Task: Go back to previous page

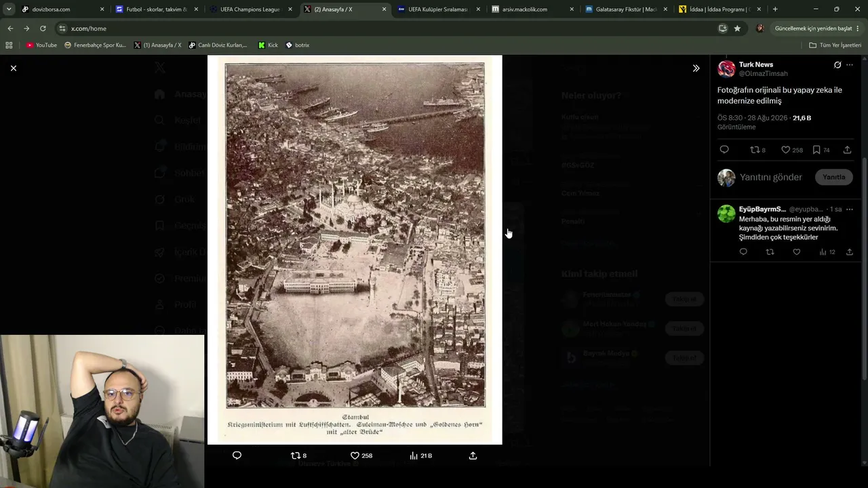Action: 10,28
